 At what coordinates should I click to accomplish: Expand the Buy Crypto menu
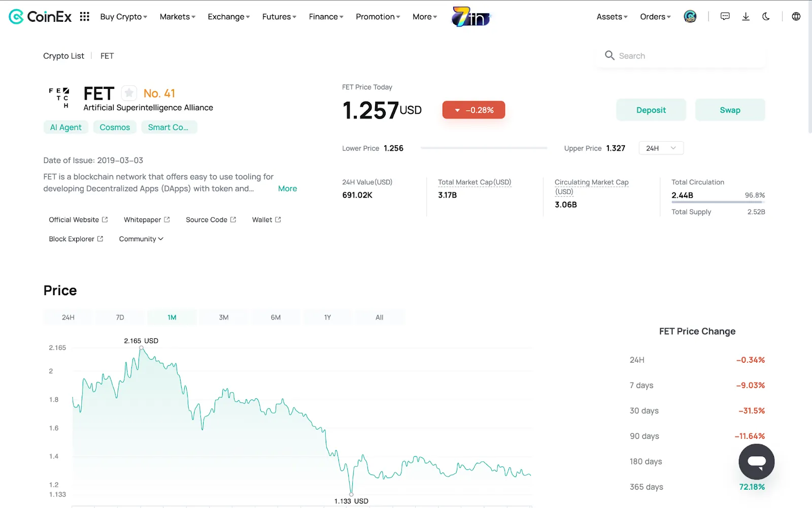pyautogui.click(x=124, y=17)
